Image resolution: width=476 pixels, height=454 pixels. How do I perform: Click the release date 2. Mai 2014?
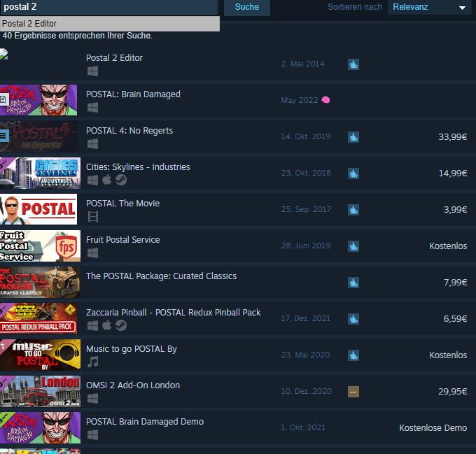click(x=302, y=64)
